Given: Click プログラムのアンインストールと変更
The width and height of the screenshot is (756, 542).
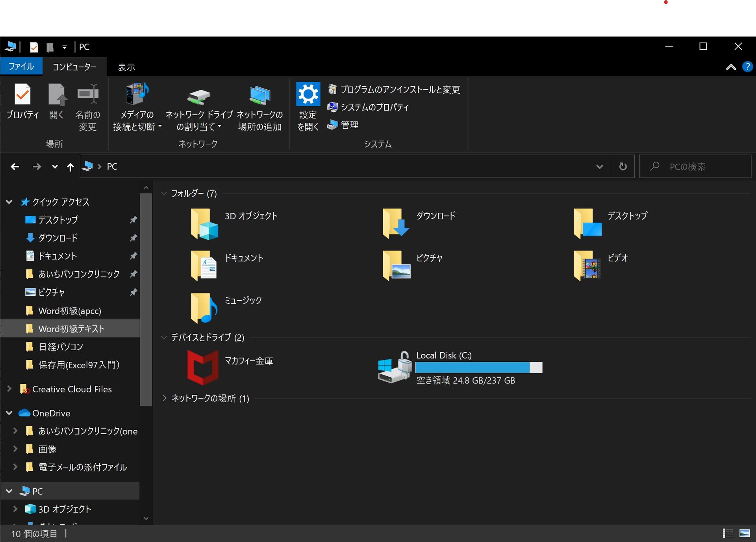Looking at the screenshot, I should (394, 90).
